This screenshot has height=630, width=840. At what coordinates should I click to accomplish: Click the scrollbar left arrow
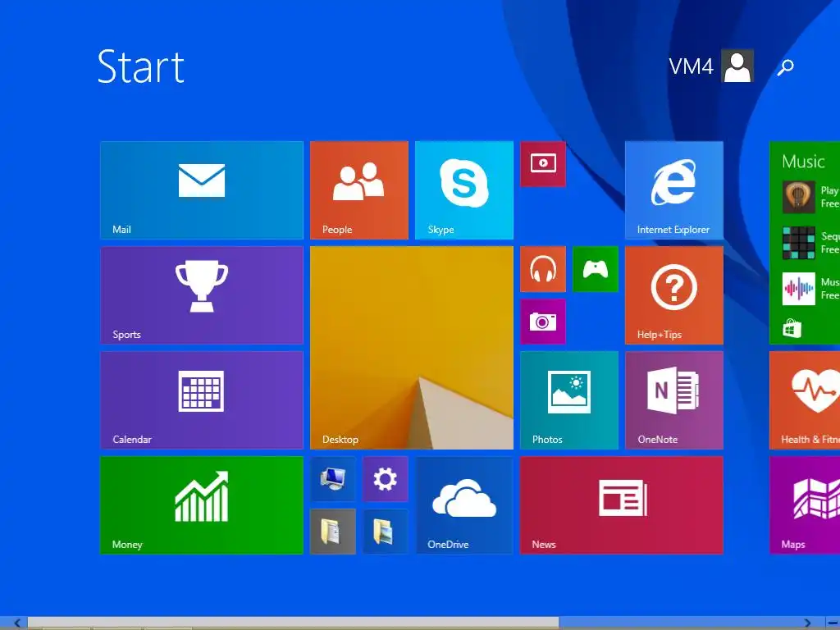coord(17,623)
